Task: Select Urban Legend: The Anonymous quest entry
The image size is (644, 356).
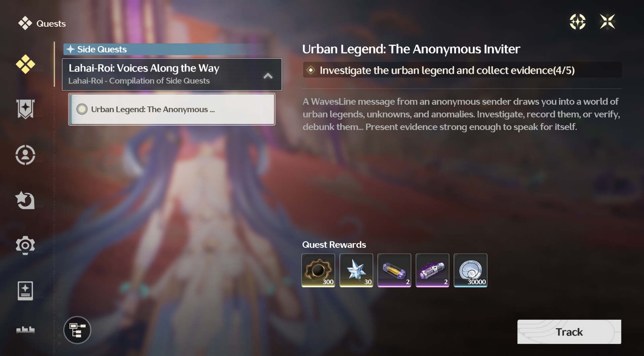Action: (172, 109)
